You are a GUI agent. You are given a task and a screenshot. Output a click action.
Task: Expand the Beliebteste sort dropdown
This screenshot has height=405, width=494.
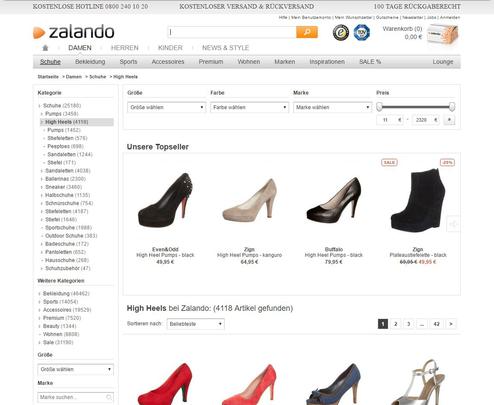[x=195, y=324]
